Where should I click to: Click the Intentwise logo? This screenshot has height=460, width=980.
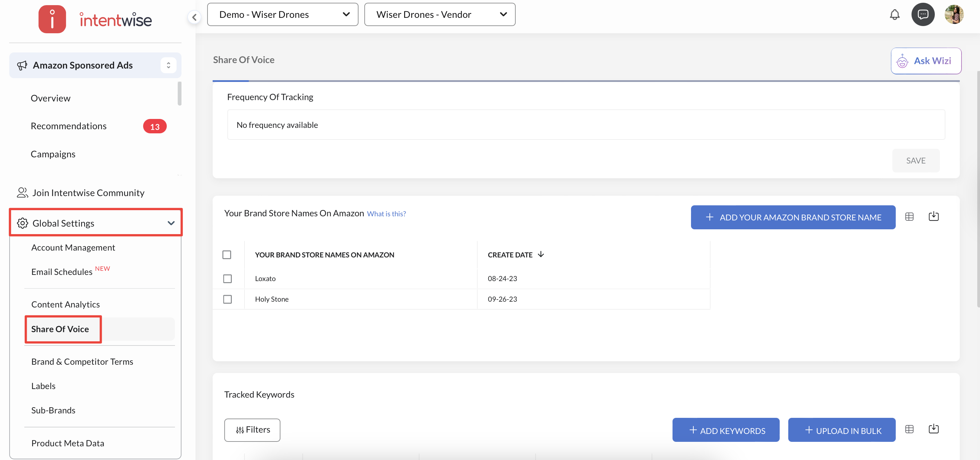coord(95,20)
